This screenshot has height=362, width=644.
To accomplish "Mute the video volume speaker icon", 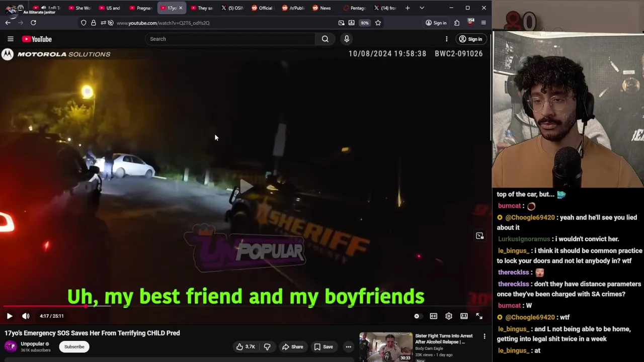I will 26,316.
